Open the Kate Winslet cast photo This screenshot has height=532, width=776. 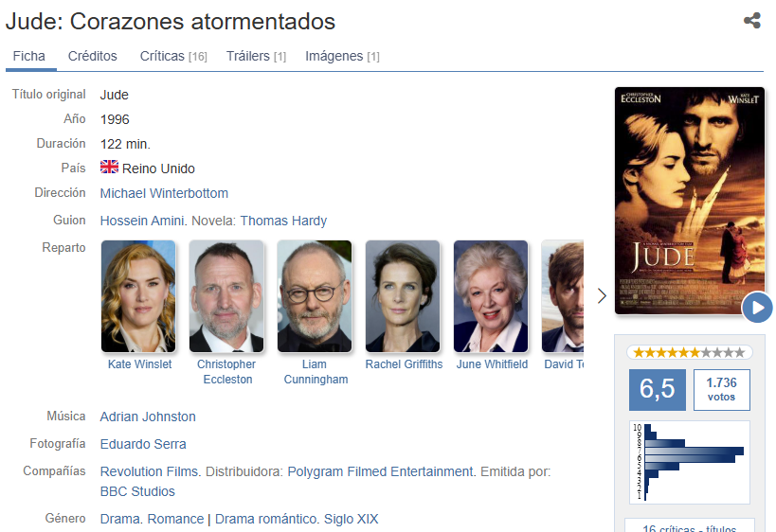(138, 296)
